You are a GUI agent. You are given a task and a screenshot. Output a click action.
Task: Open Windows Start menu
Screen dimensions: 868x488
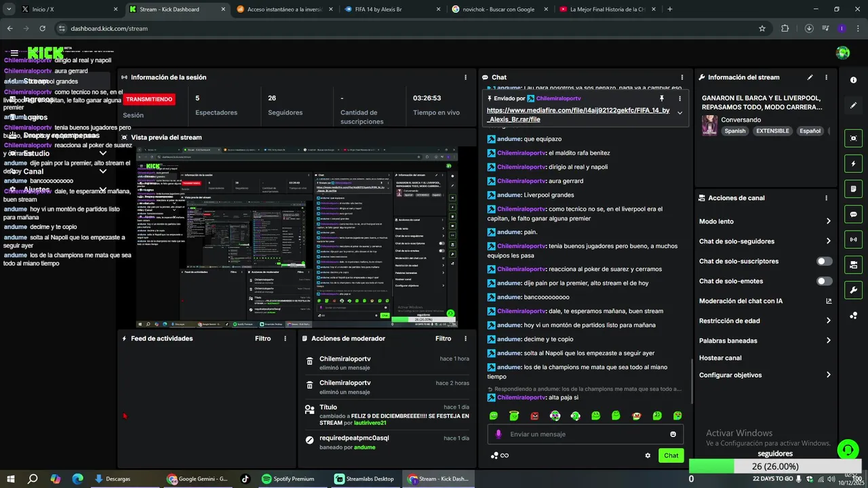click(10, 479)
